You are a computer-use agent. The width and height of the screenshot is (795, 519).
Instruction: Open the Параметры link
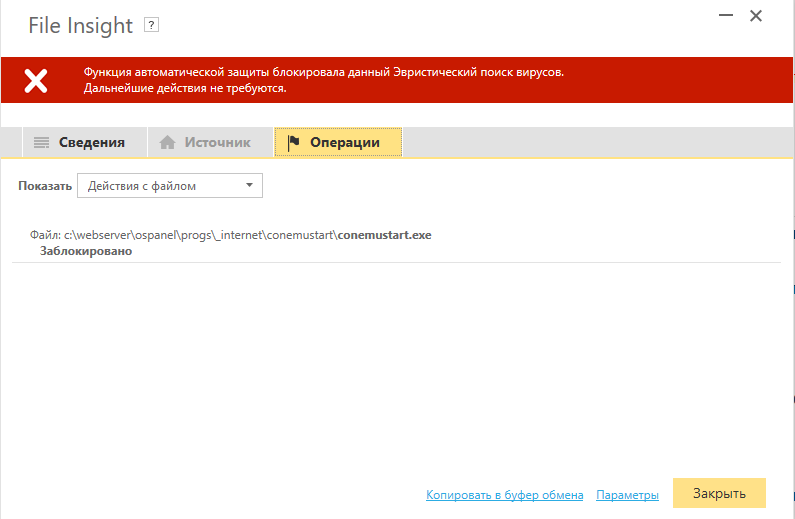(627, 495)
